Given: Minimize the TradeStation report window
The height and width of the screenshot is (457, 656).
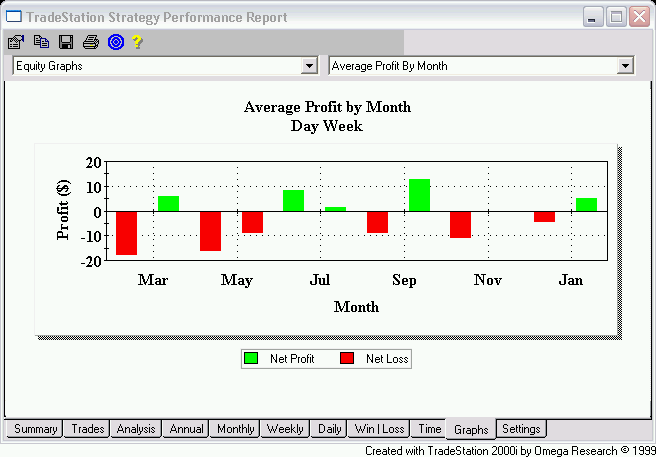Looking at the screenshot, I should pyautogui.click(x=593, y=17).
